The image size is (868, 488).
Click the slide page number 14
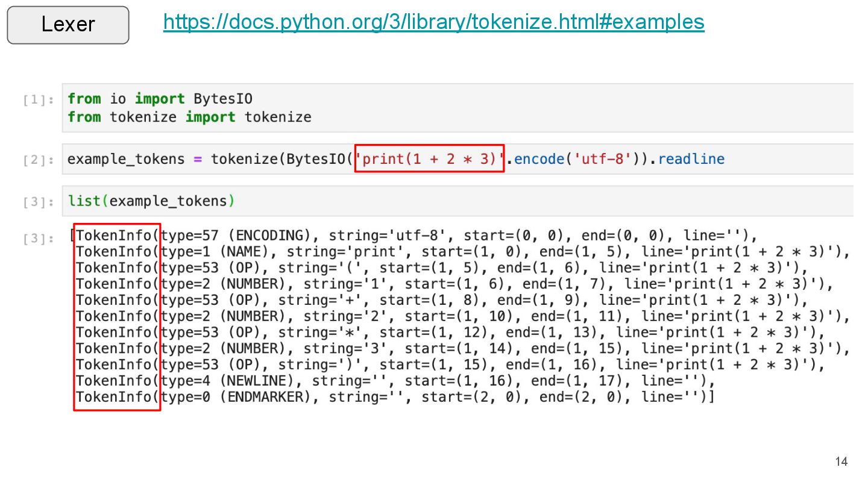pyautogui.click(x=841, y=462)
